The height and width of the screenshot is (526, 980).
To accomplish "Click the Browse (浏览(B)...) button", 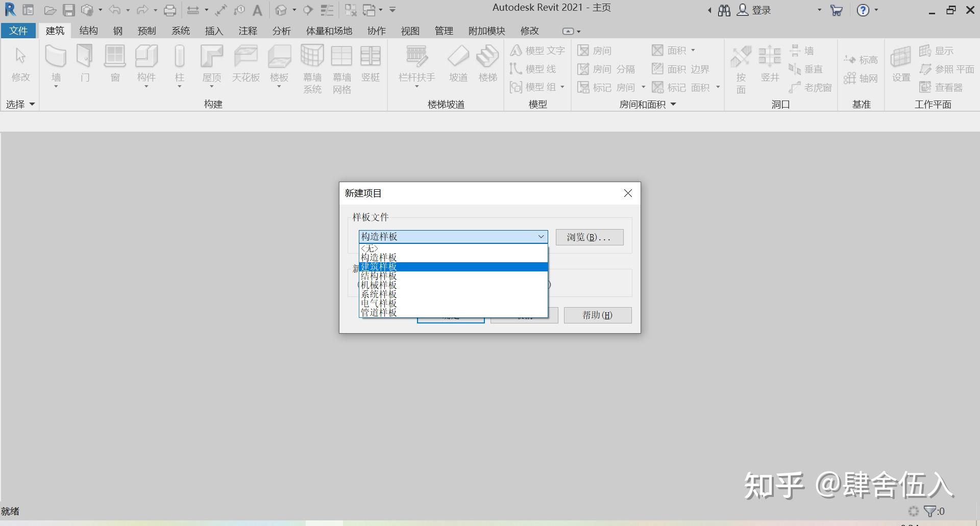I will [590, 237].
